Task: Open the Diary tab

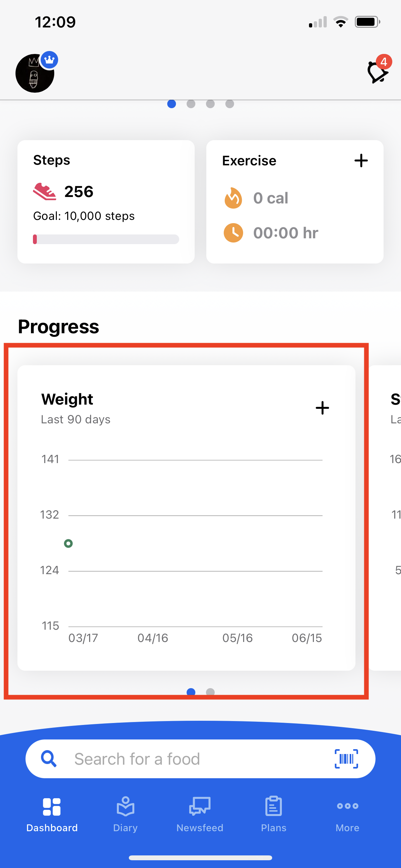Action: [x=125, y=814]
